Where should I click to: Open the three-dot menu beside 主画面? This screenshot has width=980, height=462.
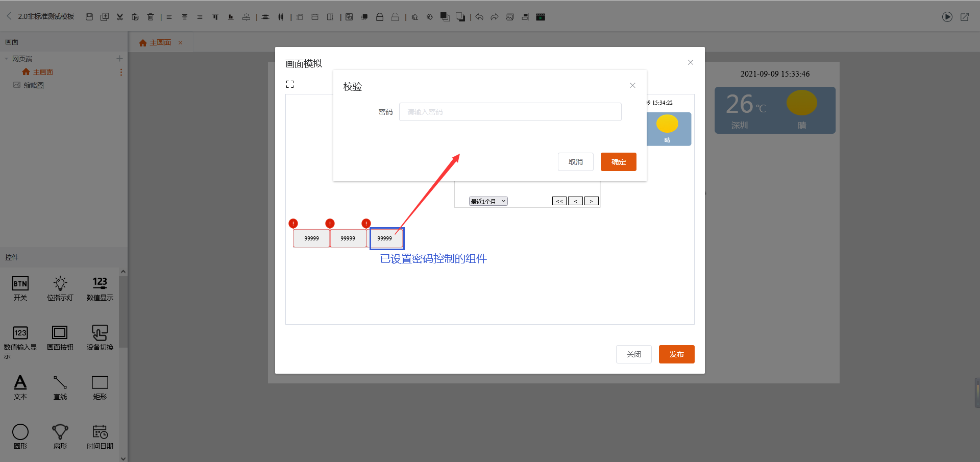[121, 72]
